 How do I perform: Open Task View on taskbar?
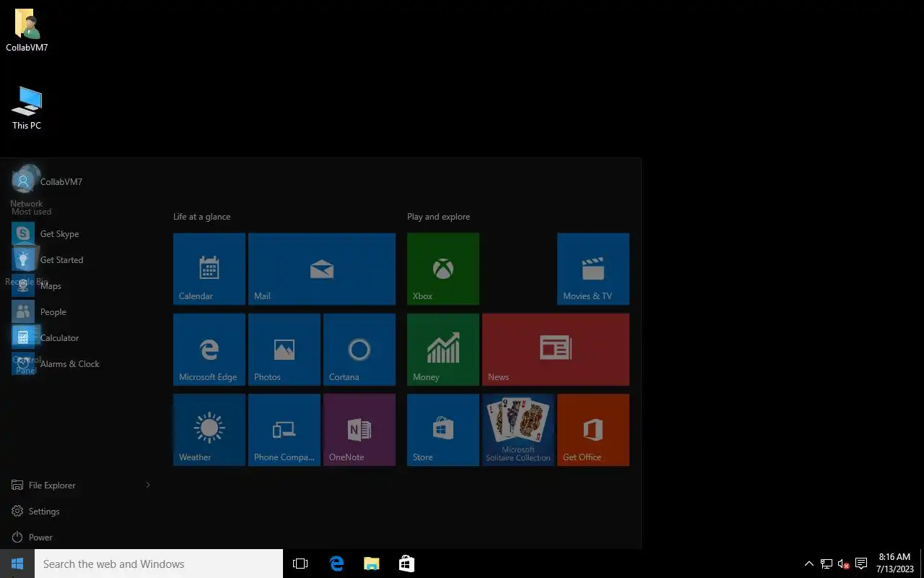point(300,564)
